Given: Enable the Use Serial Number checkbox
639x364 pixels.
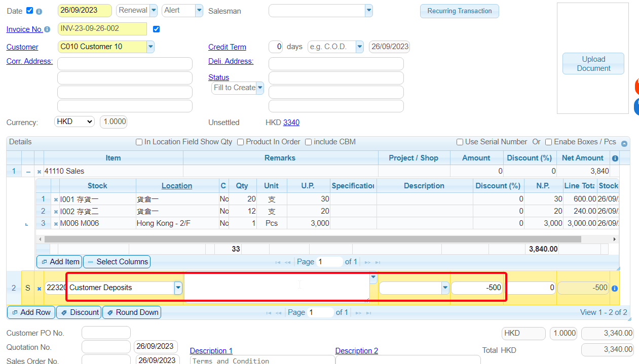Looking at the screenshot, I should [460, 142].
